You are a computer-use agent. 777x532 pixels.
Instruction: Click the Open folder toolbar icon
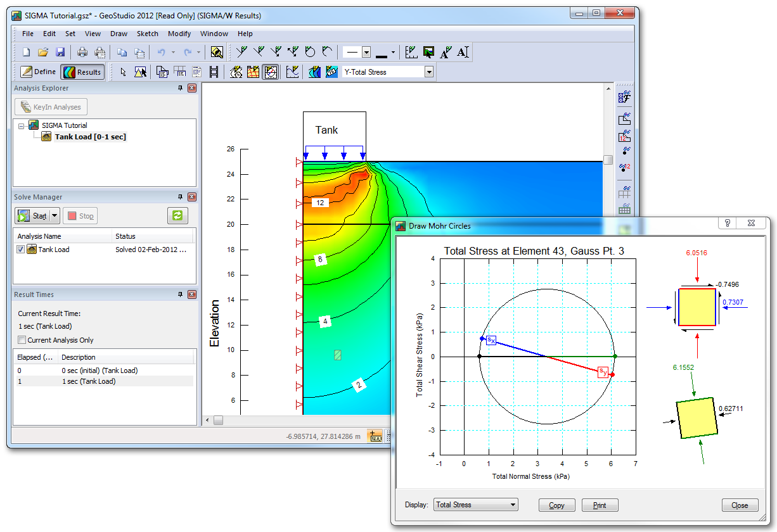(43, 53)
